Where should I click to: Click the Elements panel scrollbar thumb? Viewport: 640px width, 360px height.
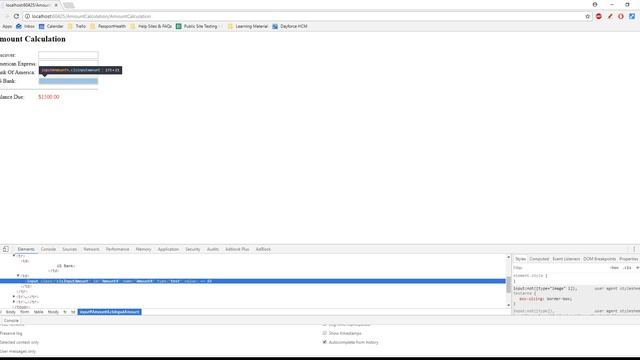point(509,284)
